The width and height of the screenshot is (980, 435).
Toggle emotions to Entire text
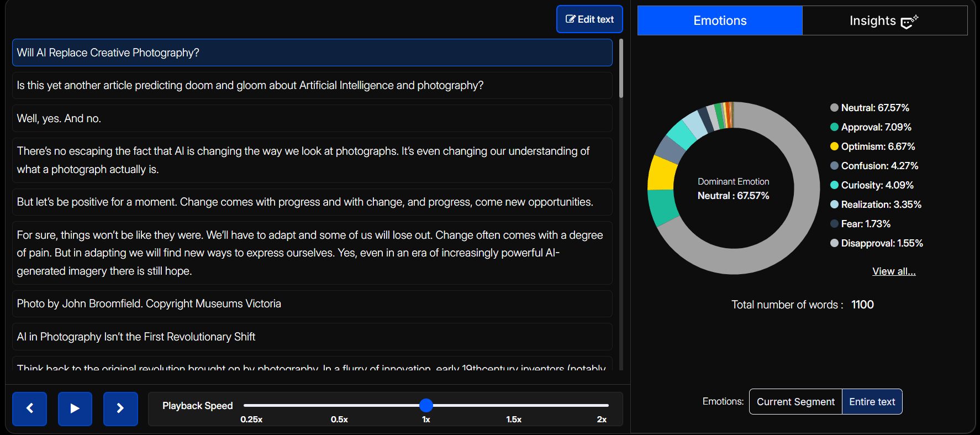872,402
